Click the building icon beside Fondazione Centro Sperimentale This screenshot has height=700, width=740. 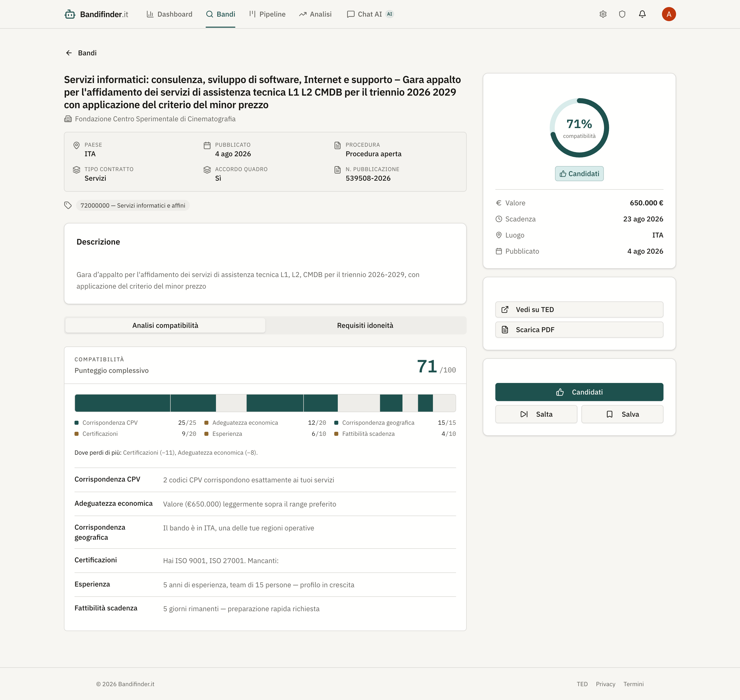(x=68, y=119)
